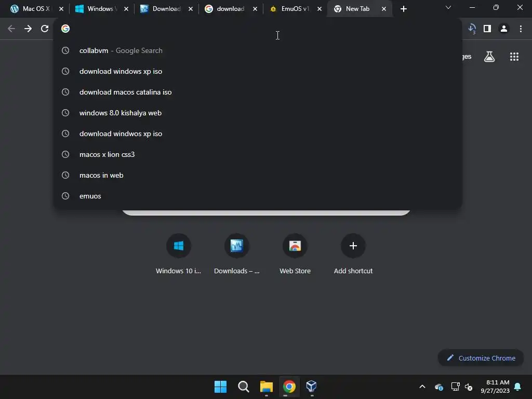
Task: Choose 'macos in web' suggestion
Action: pyautogui.click(x=258, y=175)
